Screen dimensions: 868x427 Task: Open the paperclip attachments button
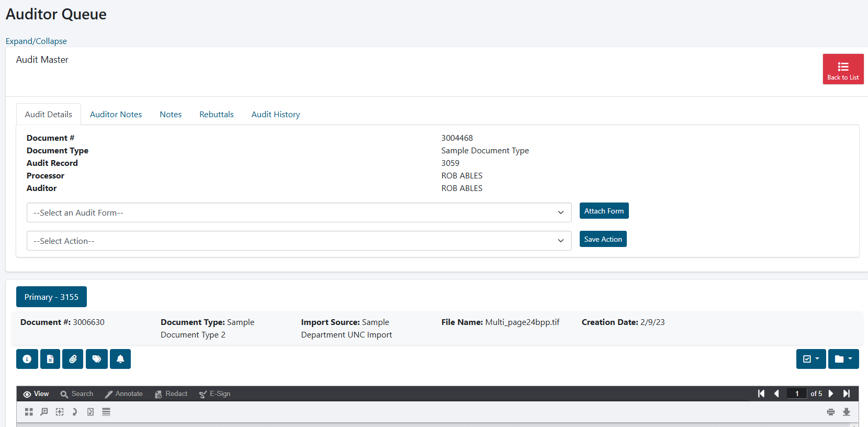(x=73, y=359)
